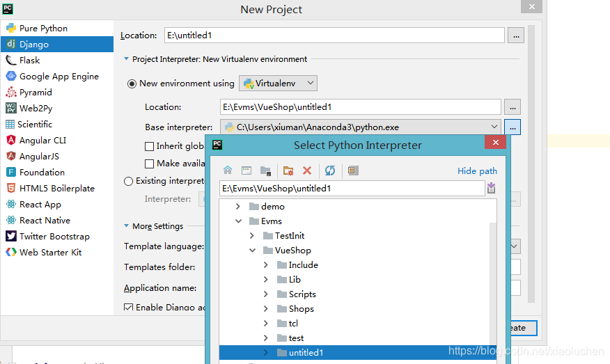Click the Refresh toolbar icon
Screen dimensions: 610x364
(x=330, y=171)
